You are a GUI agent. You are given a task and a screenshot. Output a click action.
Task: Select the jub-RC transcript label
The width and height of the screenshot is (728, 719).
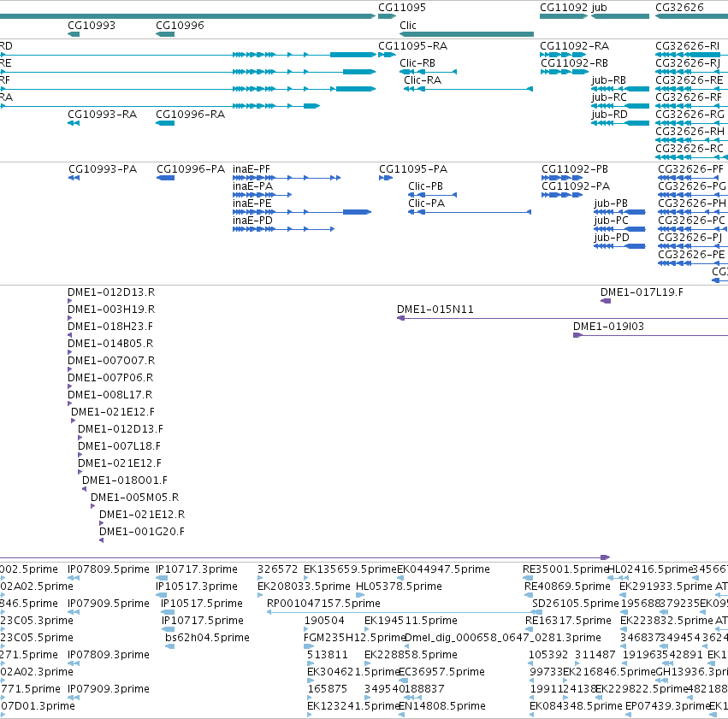(x=609, y=97)
